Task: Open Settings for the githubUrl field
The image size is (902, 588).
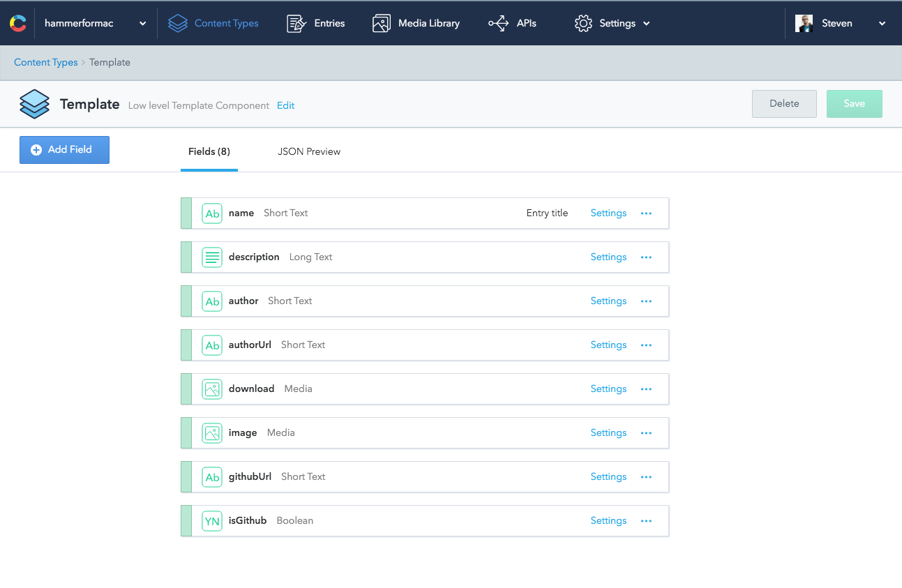Action: tap(608, 476)
